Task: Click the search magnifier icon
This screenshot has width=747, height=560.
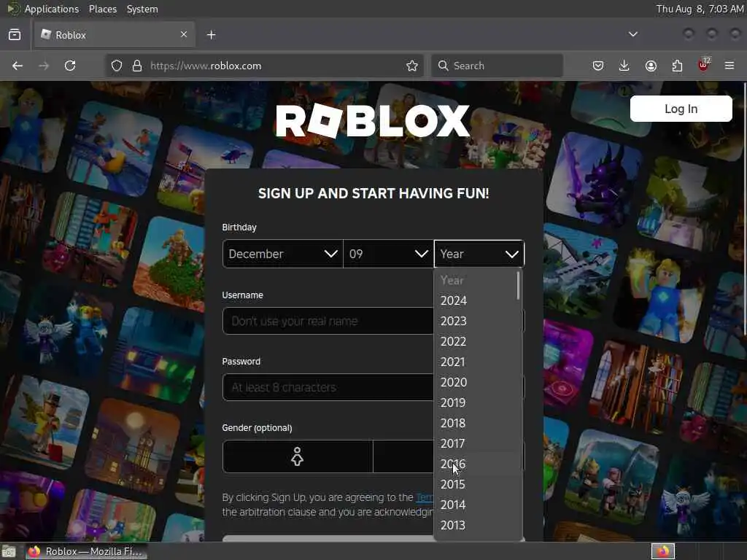Action: coord(443,66)
